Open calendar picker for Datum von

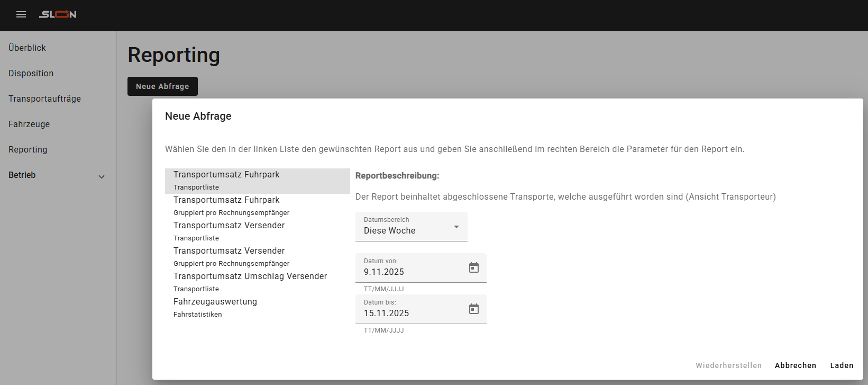(x=473, y=267)
